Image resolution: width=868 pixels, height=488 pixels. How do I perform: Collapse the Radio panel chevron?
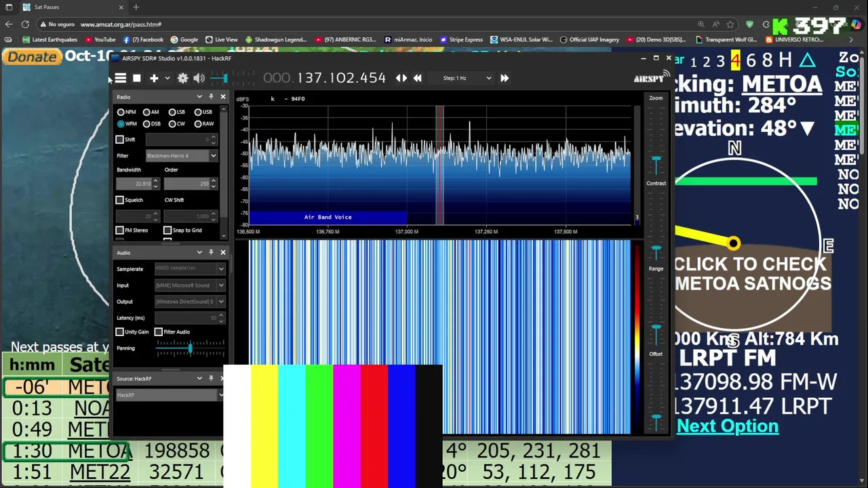199,97
